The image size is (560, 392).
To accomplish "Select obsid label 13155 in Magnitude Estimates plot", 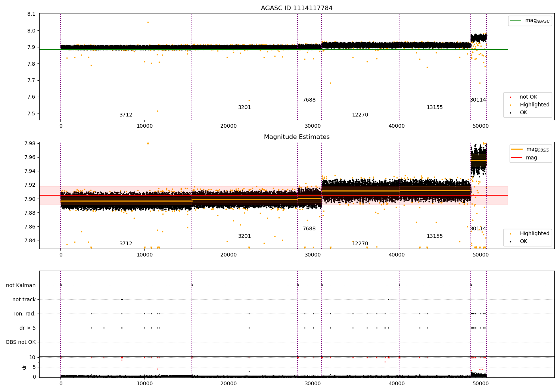I will 435,236.
